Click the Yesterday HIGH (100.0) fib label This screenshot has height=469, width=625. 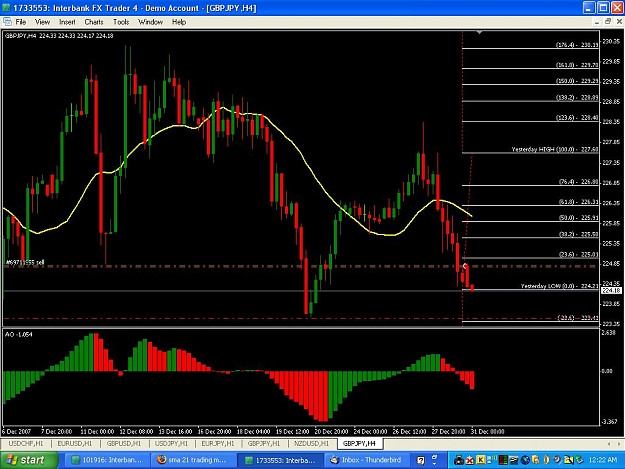(554, 149)
